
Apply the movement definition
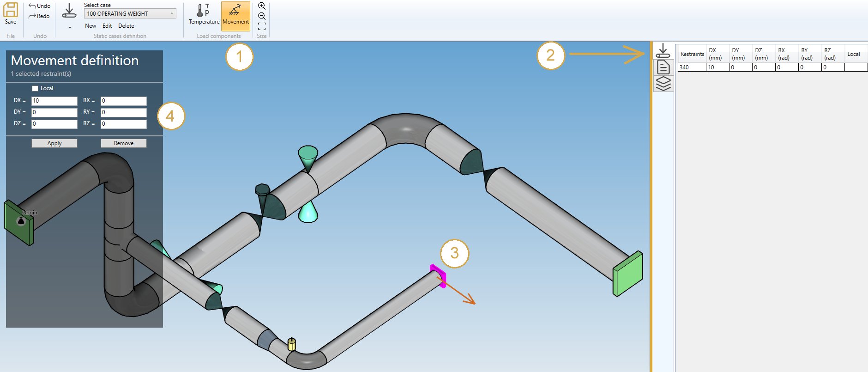(54, 143)
